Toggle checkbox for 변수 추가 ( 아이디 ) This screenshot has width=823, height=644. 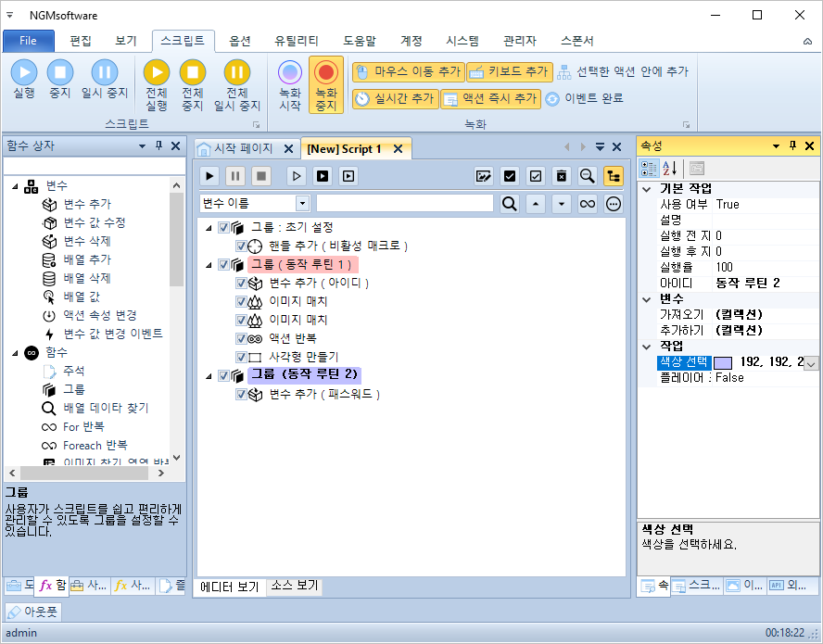tap(241, 284)
